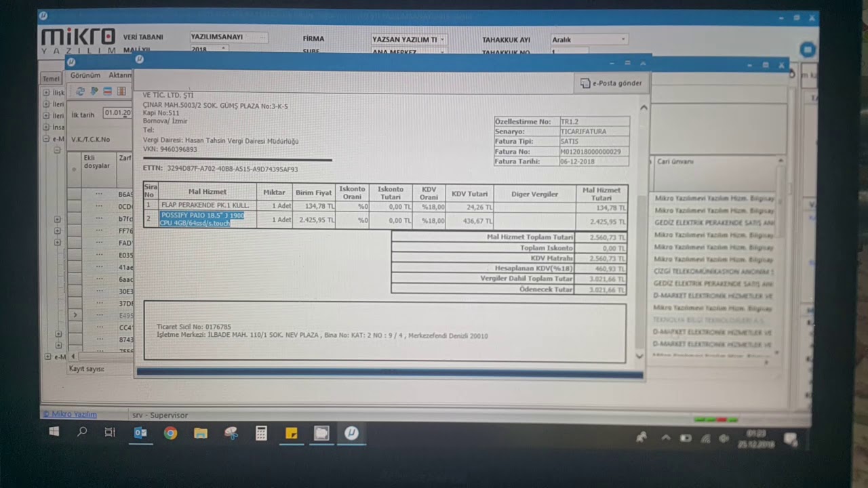Open the Görünüm menu
868x488 pixels.
point(85,75)
